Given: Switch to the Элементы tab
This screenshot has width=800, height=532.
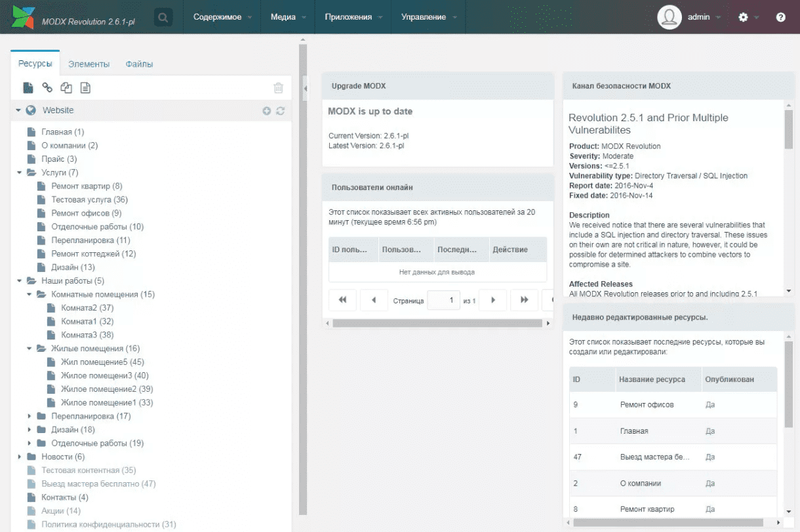Looking at the screenshot, I should tap(89, 64).
